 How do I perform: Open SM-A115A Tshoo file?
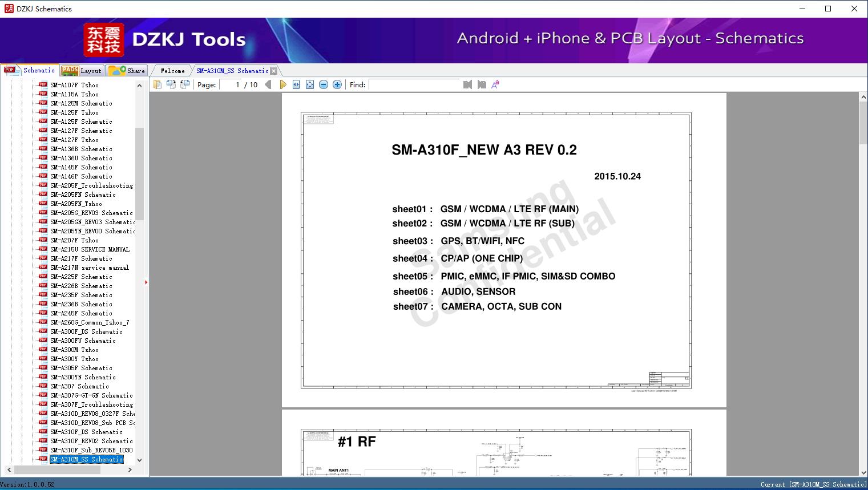74,94
